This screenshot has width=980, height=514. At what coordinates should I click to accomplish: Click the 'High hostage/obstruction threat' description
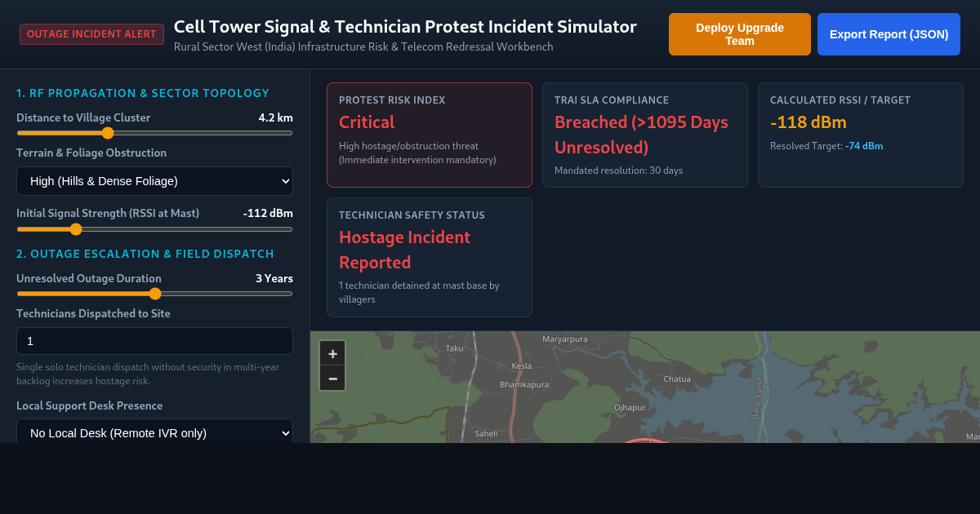[417, 153]
